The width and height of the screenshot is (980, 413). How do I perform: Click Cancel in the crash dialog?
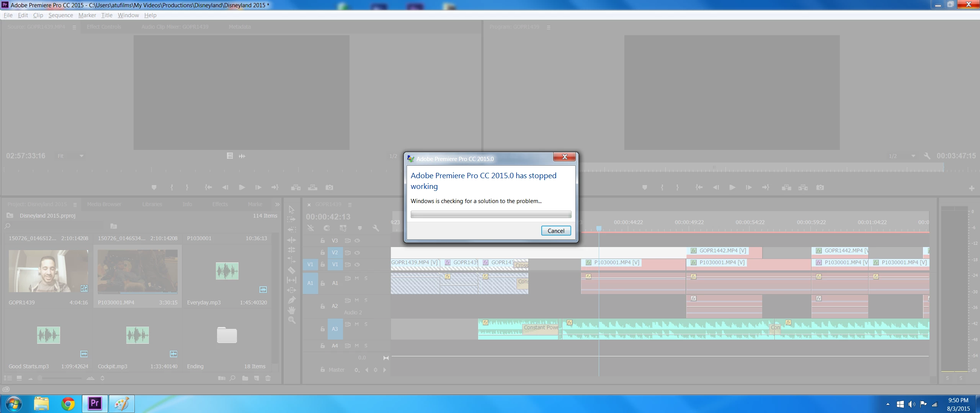(555, 231)
